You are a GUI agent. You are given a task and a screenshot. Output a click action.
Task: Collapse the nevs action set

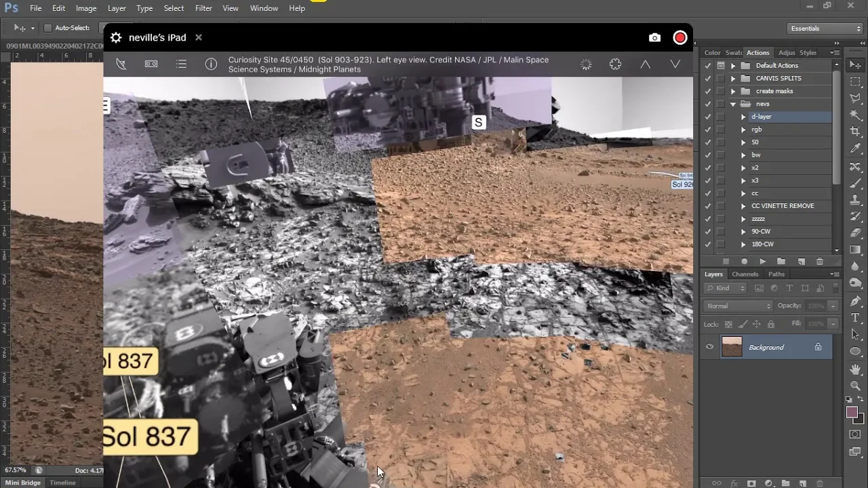pyautogui.click(x=733, y=104)
